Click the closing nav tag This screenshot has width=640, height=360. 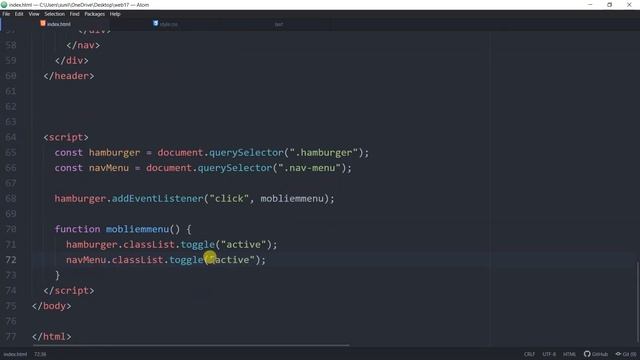[x=83, y=45]
